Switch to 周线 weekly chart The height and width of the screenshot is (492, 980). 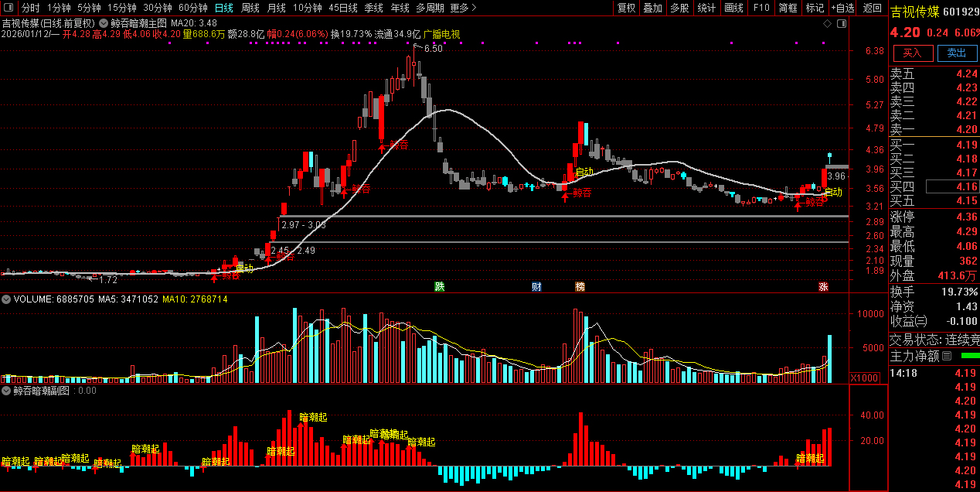pos(250,8)
